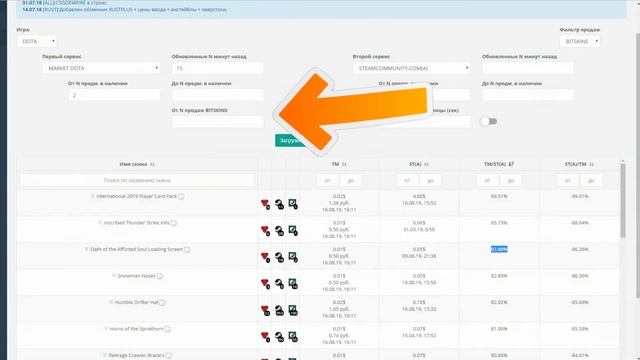
Task: Click ST(A)/TM column 'от' filter field
Action: (x=567, y=180)
